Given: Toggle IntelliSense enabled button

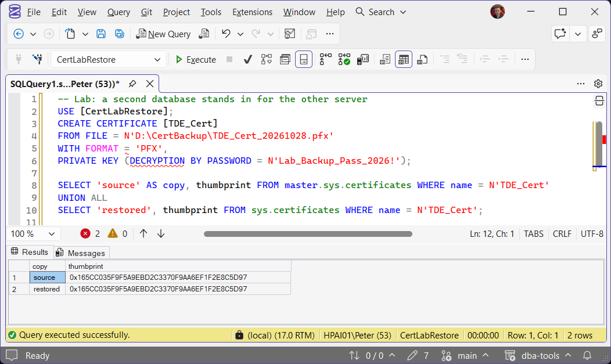Looking at the screenshot, I should click(x=304, y=60).
